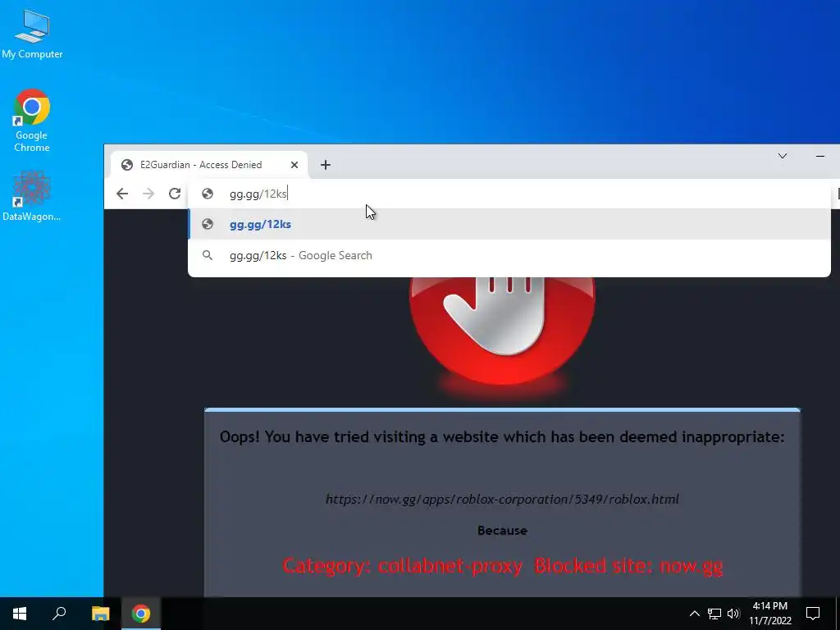Switch to Chrome in the taskbar
Image resolution: width=840 pixels, height=630 pixels.
[x=141, y=614]
